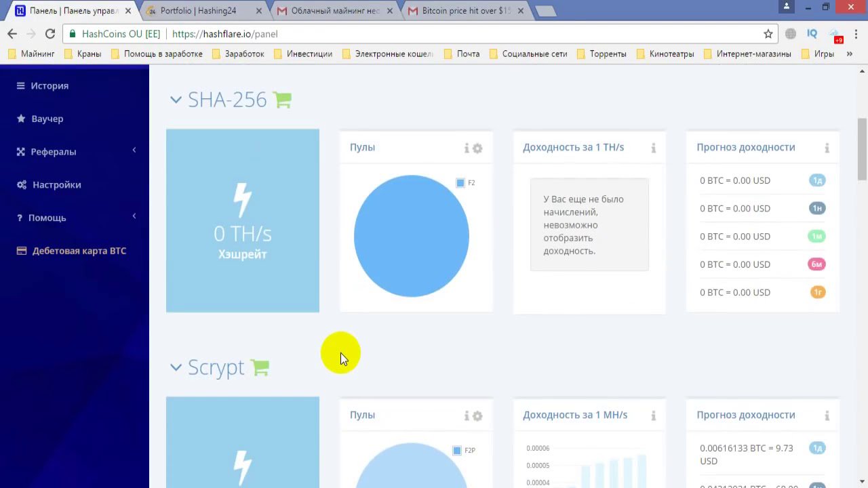The height and width of the screenshot is (488, 868).
Task: Switch to the Облачный майнинг Gmail tab
Action: (335, 11)
